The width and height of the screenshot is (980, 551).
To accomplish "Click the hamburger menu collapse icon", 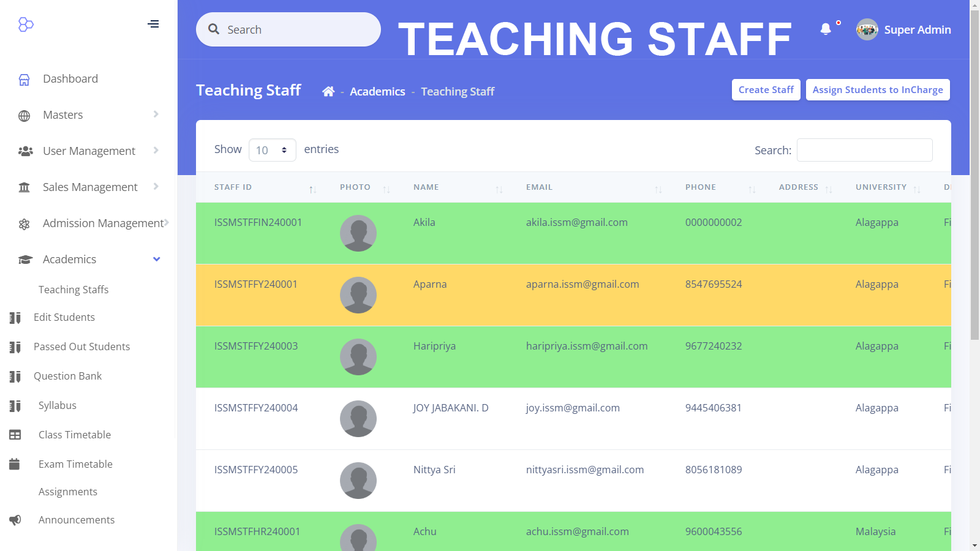I will 153,24.
